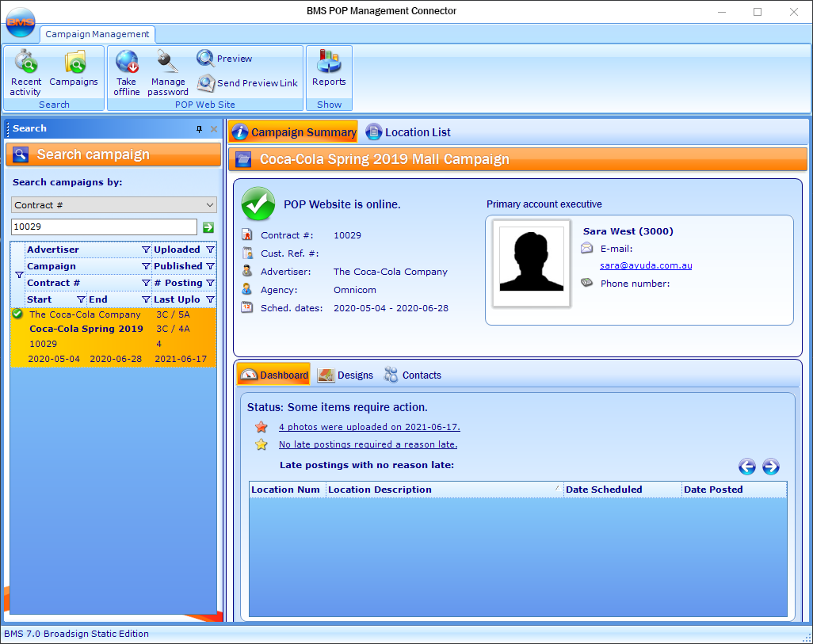This screenshot has width=813, height=644.
Task: Send Preview Link
Action: 247,83
